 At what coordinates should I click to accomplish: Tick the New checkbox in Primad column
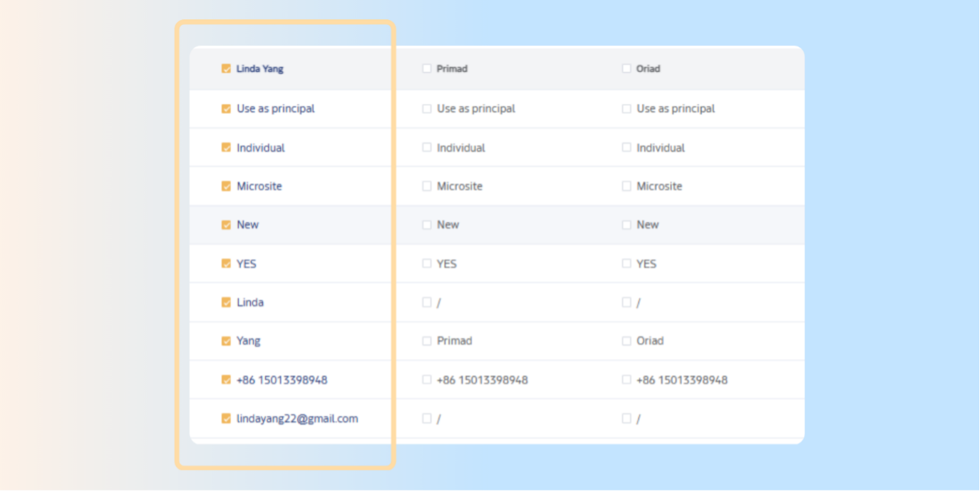coord(426,225)
